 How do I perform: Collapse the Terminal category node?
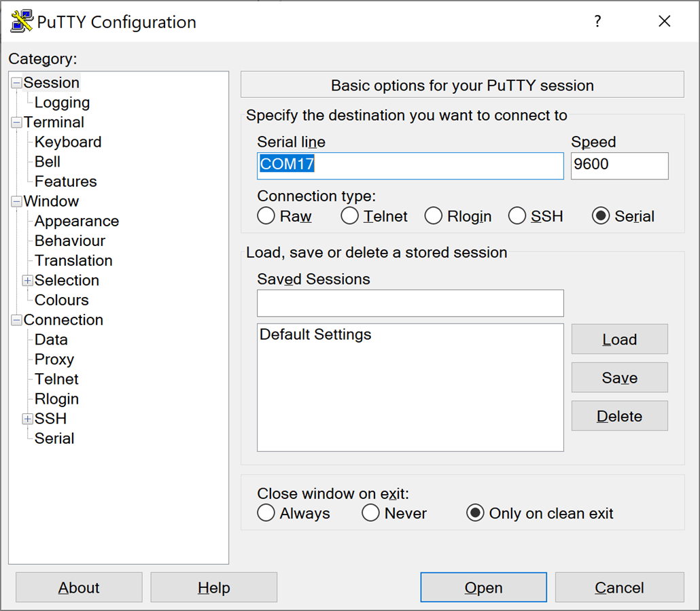pos(16,123)
